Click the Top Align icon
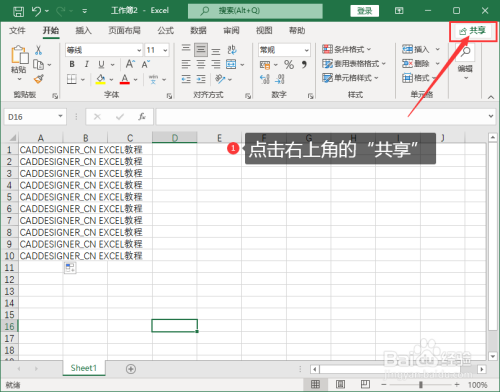500x392 pixels. click(x=186, y=49)
